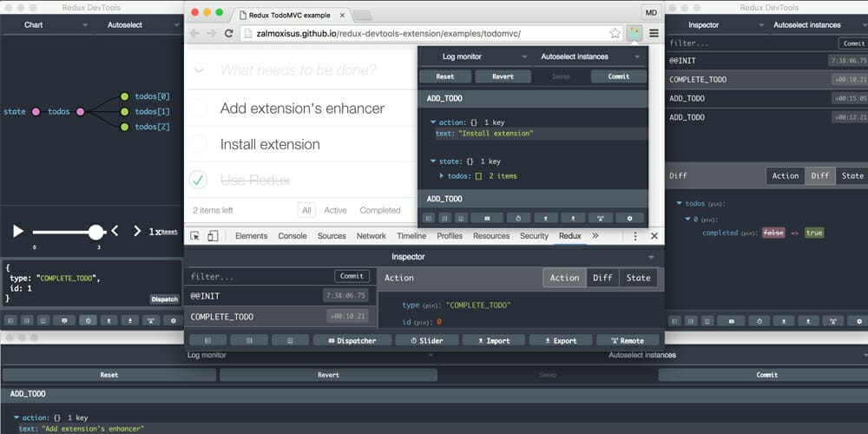Switch to State tab in right Inspector window

click(x=852, y=175)
